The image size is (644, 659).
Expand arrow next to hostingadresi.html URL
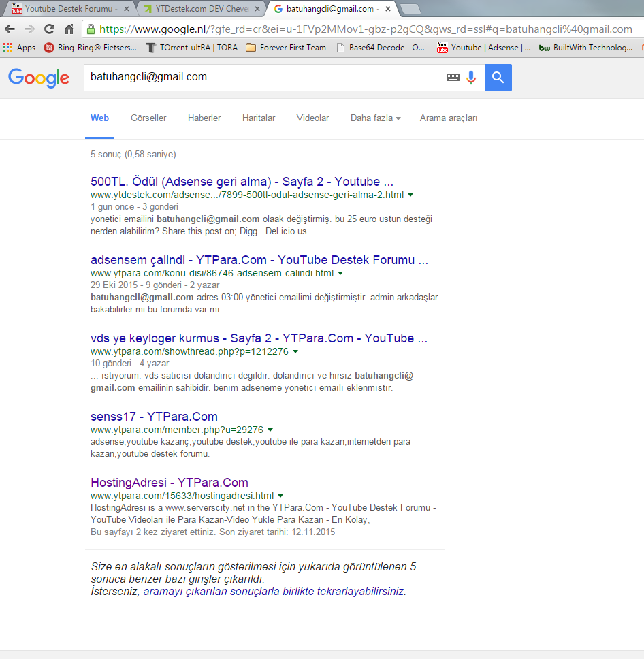(x=280, y=496)
